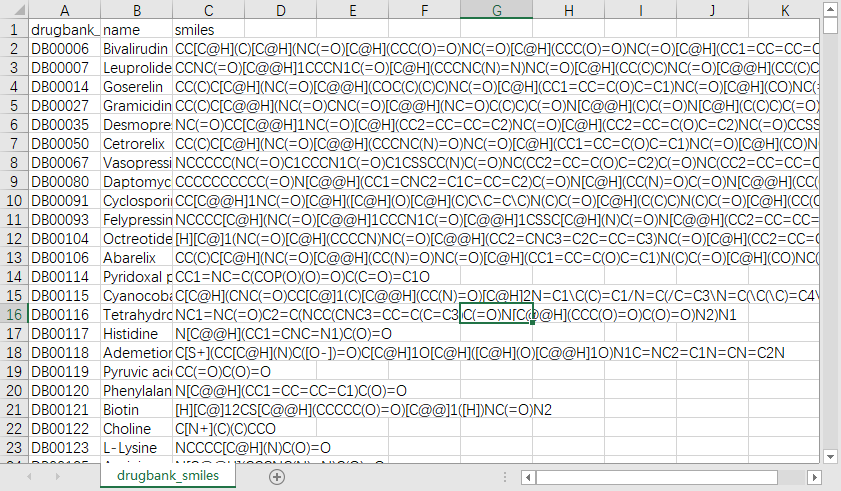This screenshot has width=841, height=491.
Task: Select column K header
Action: pos(784,10)
